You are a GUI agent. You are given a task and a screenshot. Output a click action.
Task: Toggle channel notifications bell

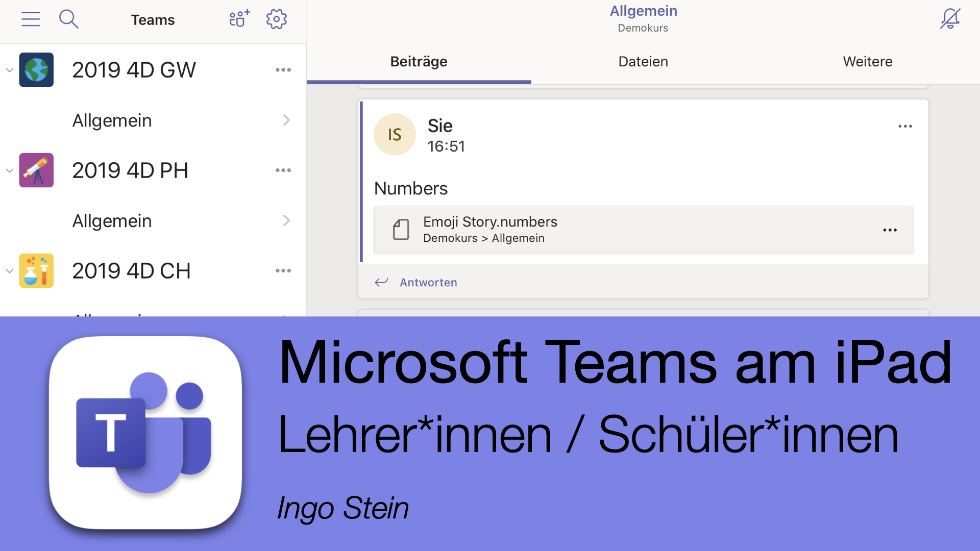tap(950, 19)
